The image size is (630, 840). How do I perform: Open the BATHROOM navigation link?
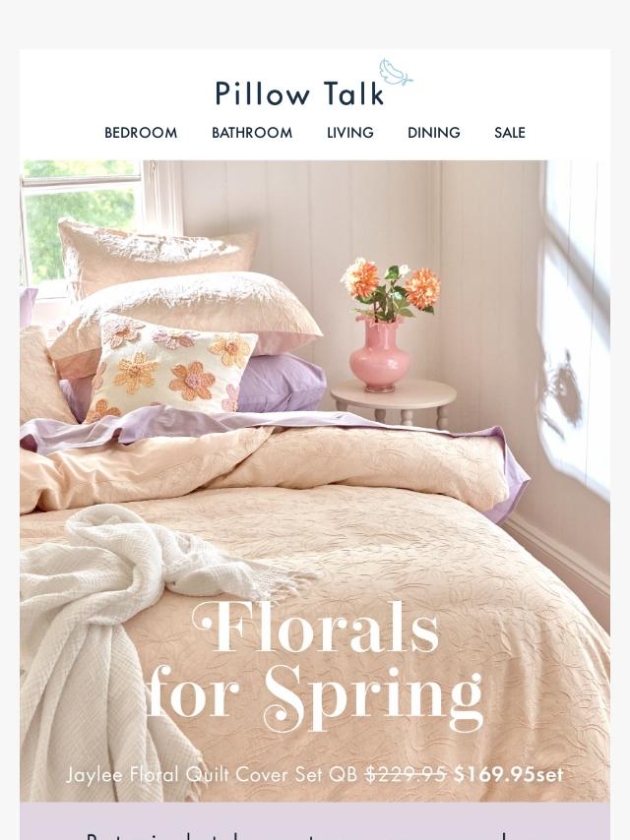tap(252, 133)
